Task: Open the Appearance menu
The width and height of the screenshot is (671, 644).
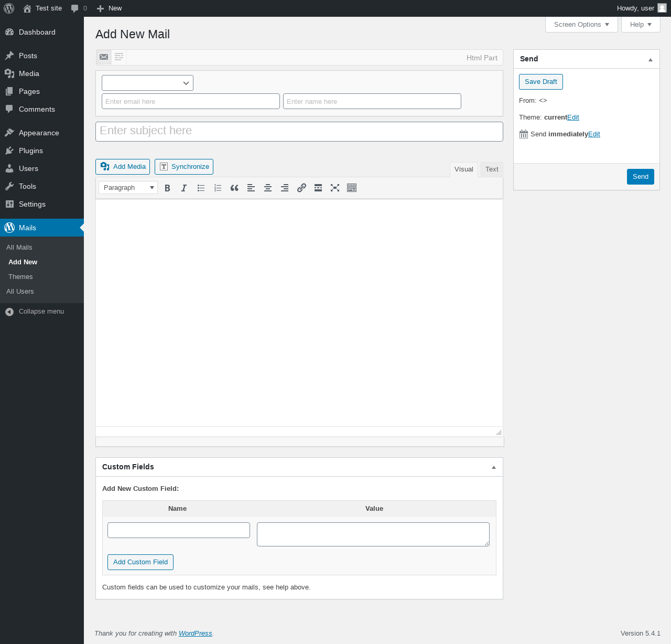Action: (42, 133)
